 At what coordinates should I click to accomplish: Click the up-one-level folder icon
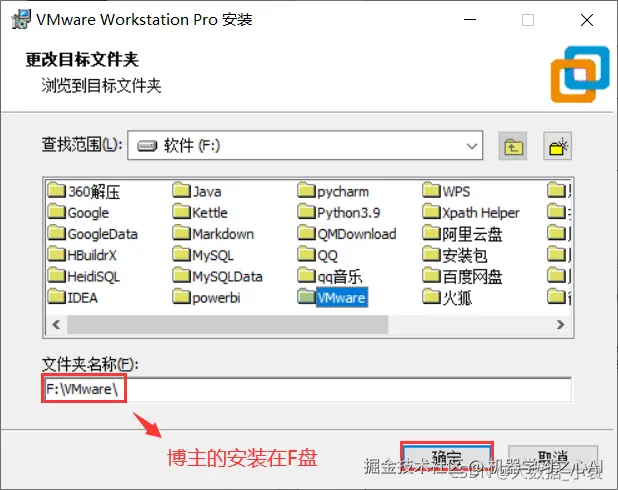click(513, 146)
